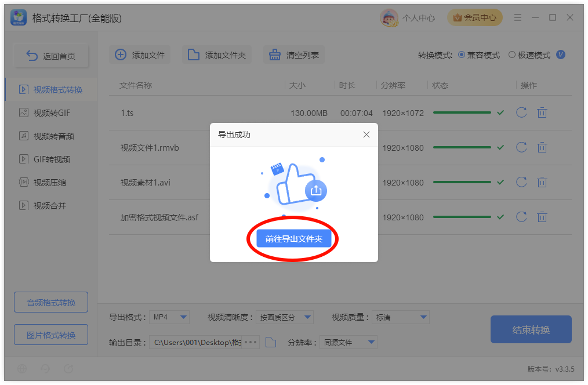Viewport: 588px width, 385px height.
Task: Click the 分辨率 column header
Action: (393, 85)
